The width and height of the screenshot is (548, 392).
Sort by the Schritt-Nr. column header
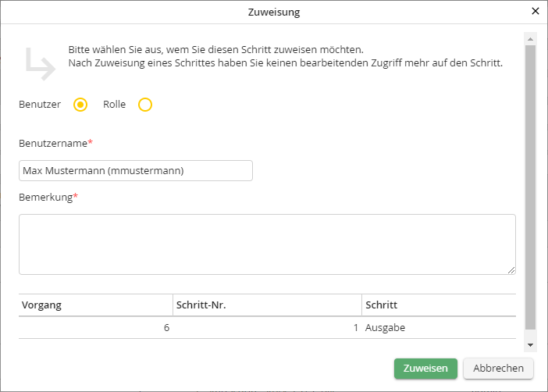click(267, 305)
